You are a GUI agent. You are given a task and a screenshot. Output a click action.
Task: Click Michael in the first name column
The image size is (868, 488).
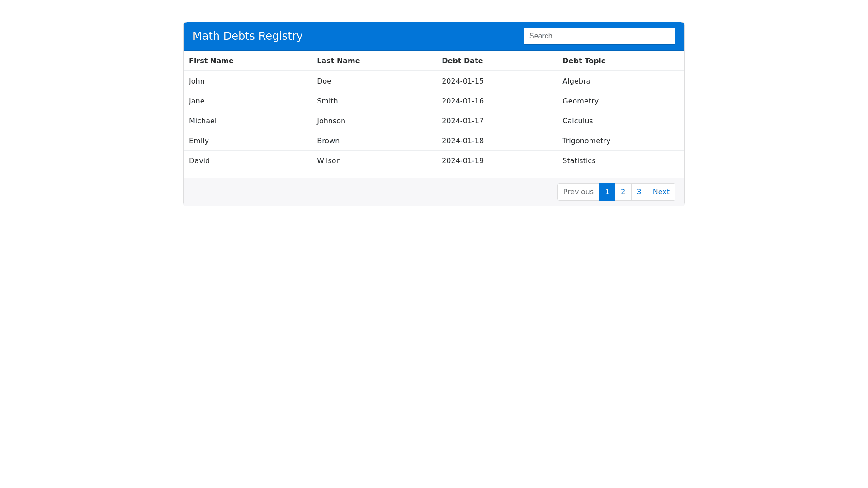[x=203, y=121]
